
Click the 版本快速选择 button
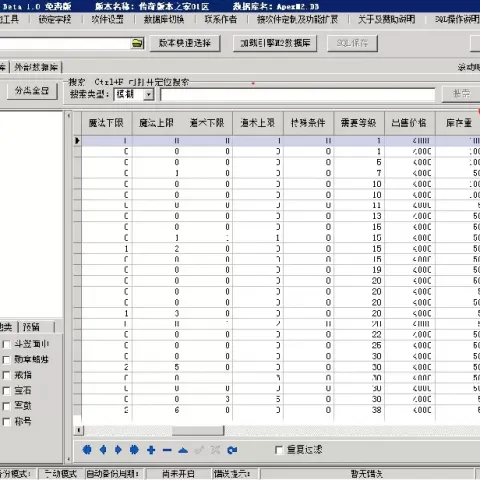(185, 43)
